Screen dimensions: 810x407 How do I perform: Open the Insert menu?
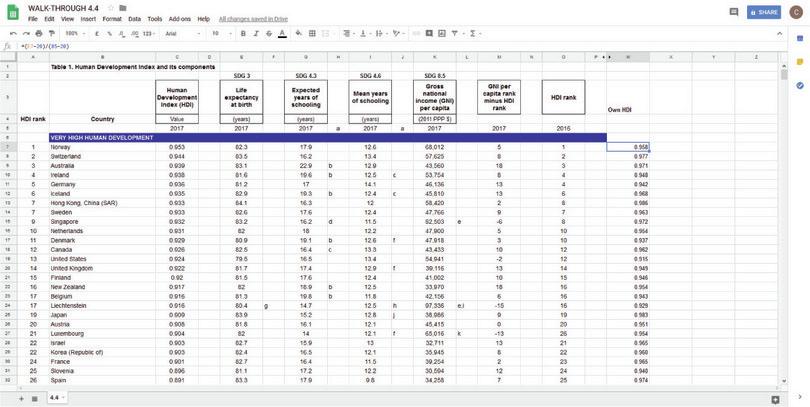88,19
